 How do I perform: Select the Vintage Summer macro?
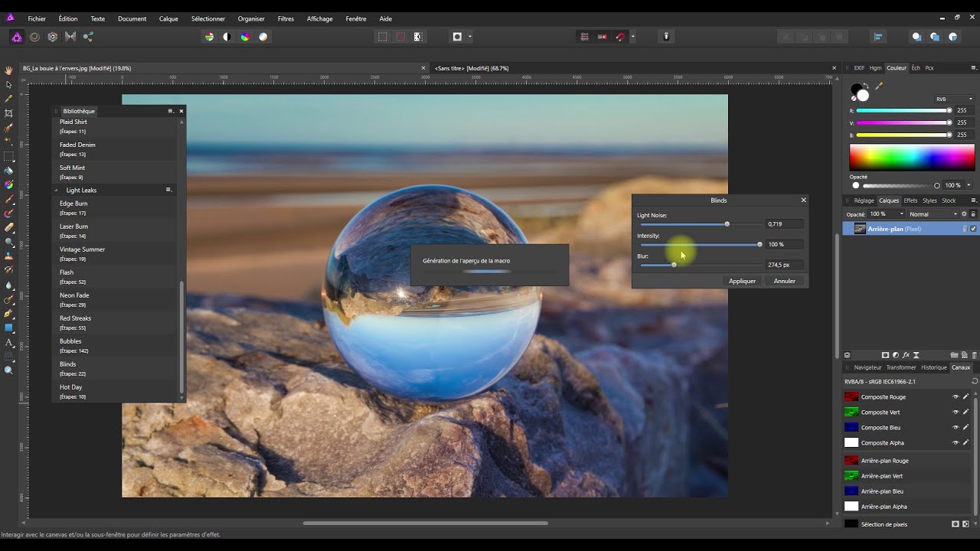(115, 253)
